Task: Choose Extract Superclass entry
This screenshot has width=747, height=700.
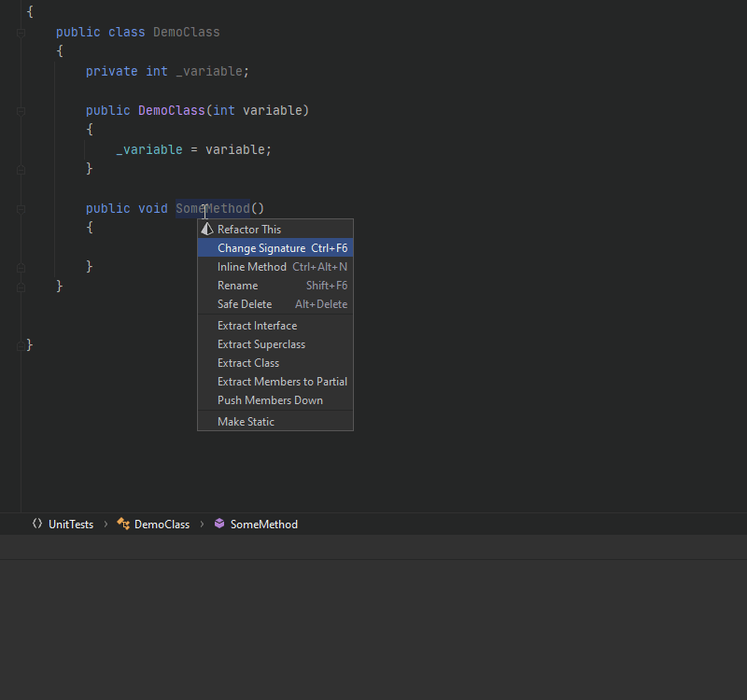Action: tap(275, 344)
